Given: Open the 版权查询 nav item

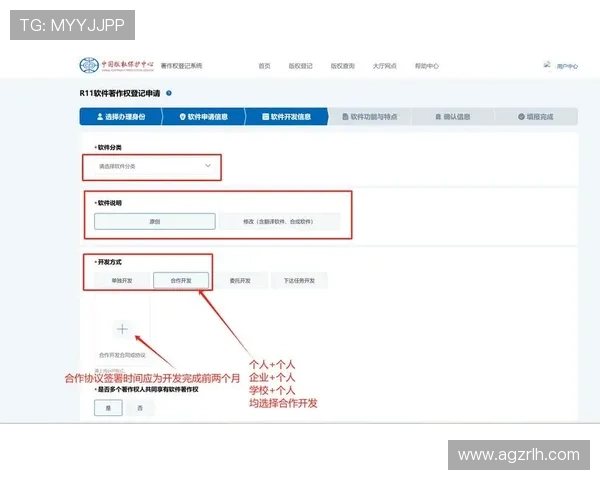Looking at the screenshot, I should click(x=342, y=66).
